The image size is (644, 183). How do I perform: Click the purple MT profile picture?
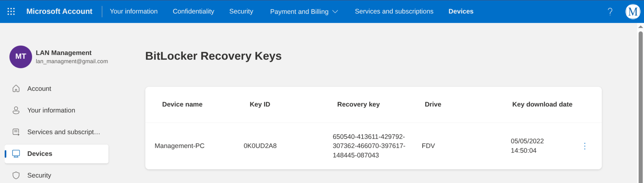click(x=21, y=57)
